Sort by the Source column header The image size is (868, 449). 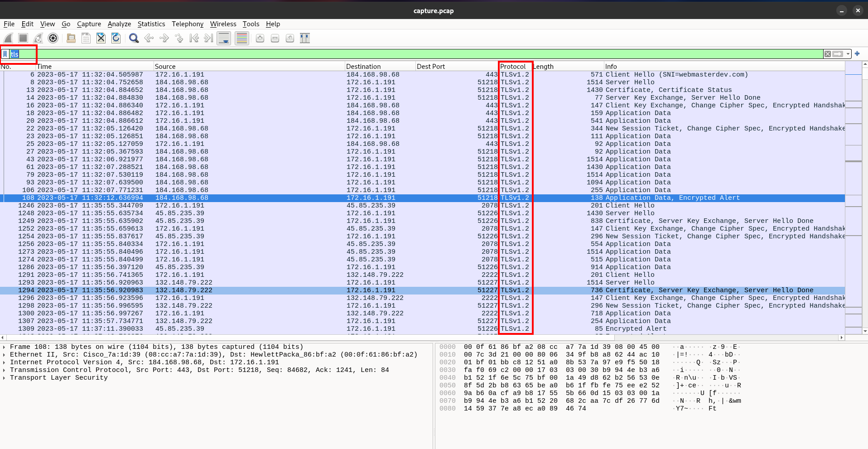pos(249,67)
